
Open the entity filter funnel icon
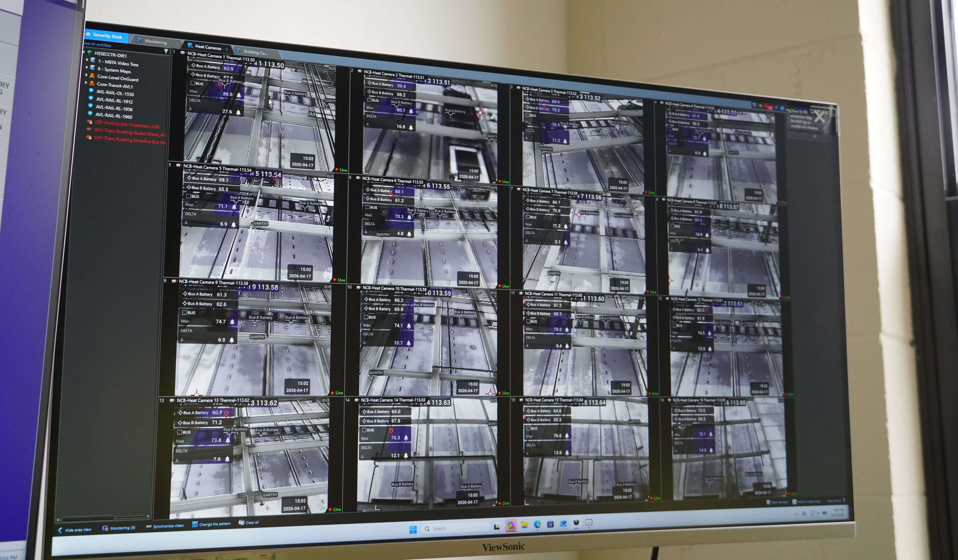pos(166,51)
